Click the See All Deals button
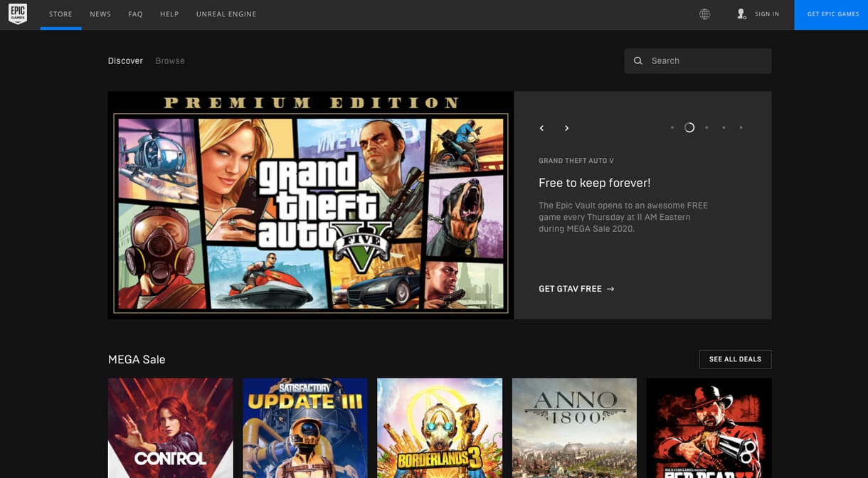The width and height of the screenshot is (868, 478). (x=735, y=359)
